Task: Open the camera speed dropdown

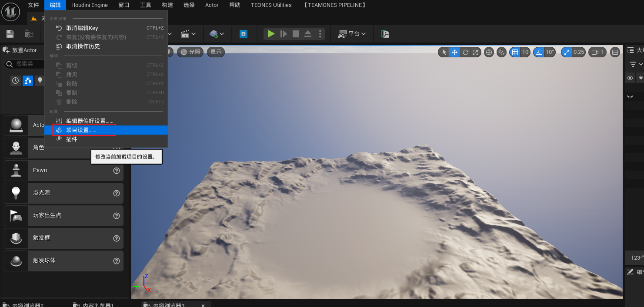Action: (597, 52)
